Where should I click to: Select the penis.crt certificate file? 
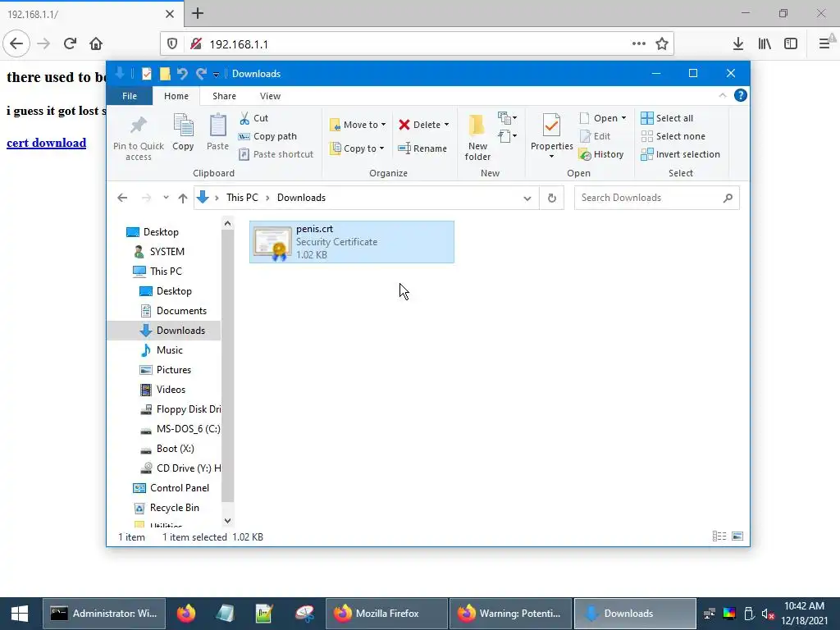tap(351, 242)
